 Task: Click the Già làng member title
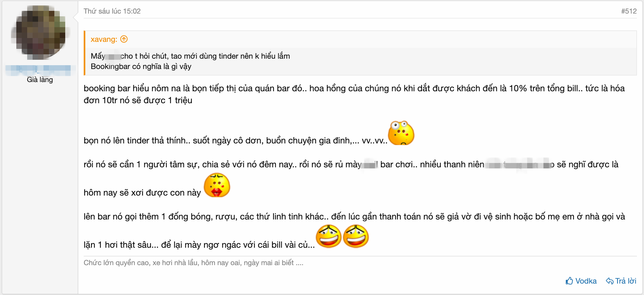pyautogui.click(x=40, y=80)
